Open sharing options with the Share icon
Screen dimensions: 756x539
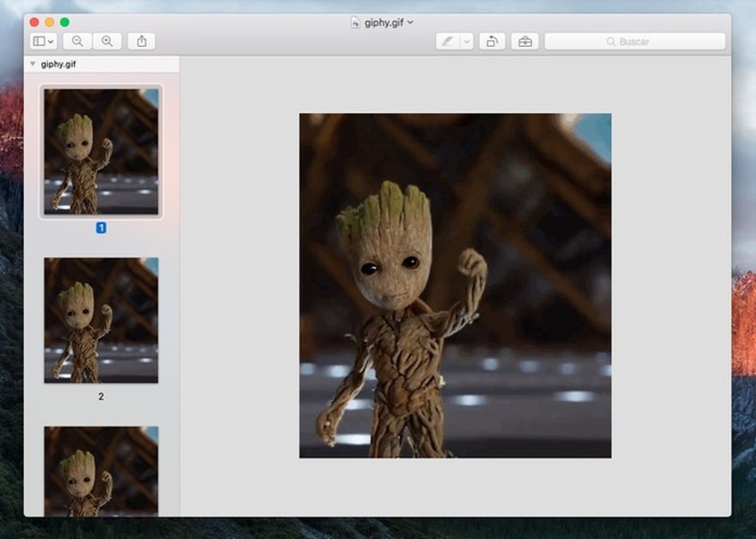coord(141,41)
